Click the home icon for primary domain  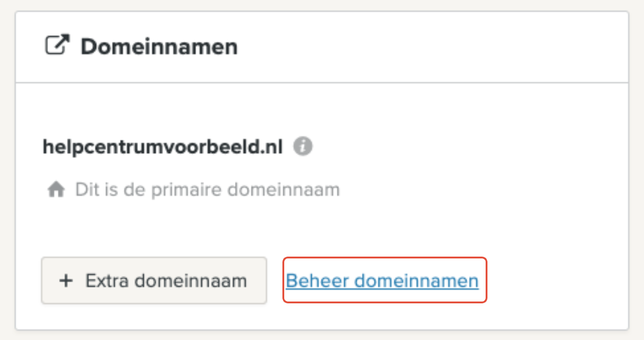[x=56, y=190]
